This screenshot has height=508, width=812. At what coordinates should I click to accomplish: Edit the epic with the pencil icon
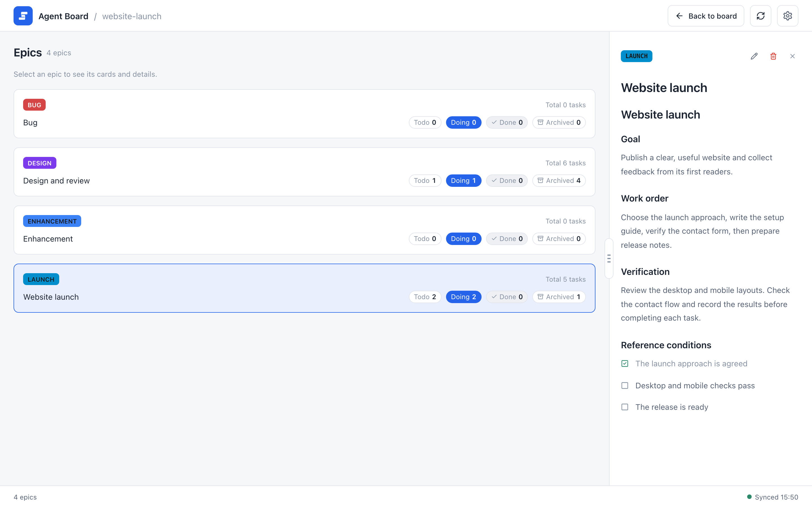[754, 56]
